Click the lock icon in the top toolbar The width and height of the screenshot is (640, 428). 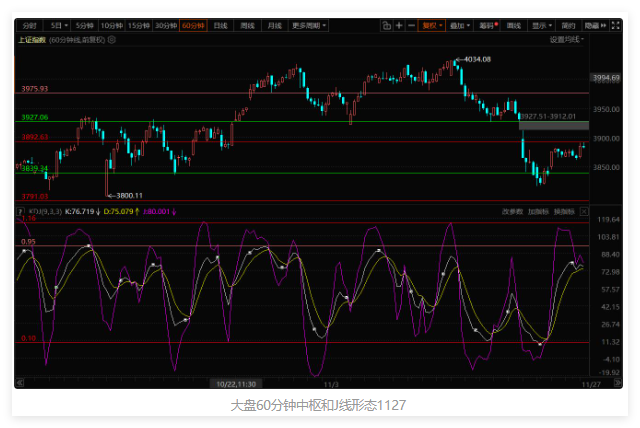(386, 25)
